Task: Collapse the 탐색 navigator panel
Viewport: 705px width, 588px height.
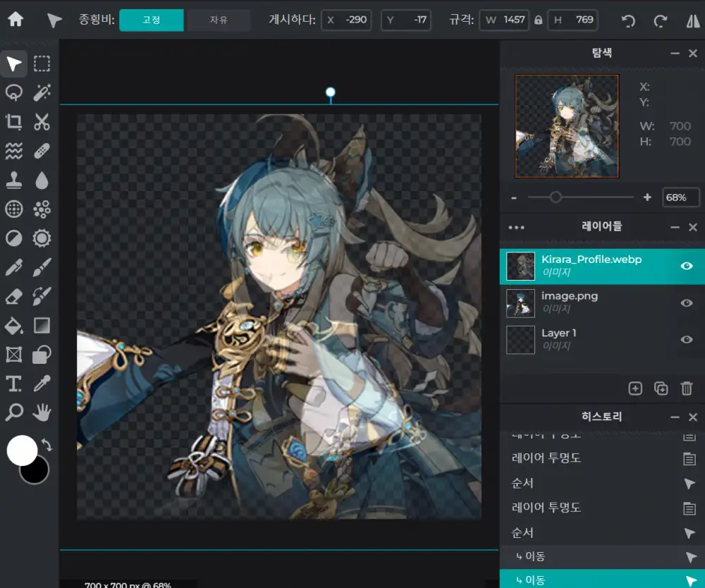Action: tap(675, 54)
